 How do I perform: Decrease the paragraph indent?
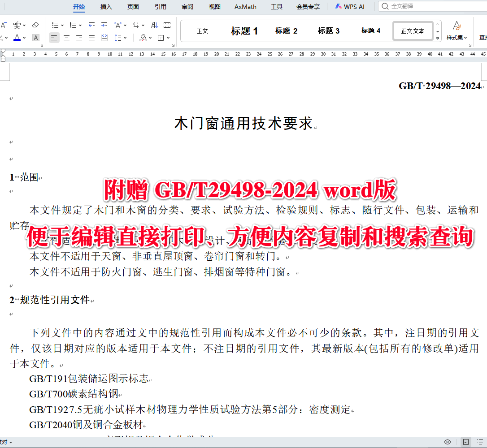point(91,25)
